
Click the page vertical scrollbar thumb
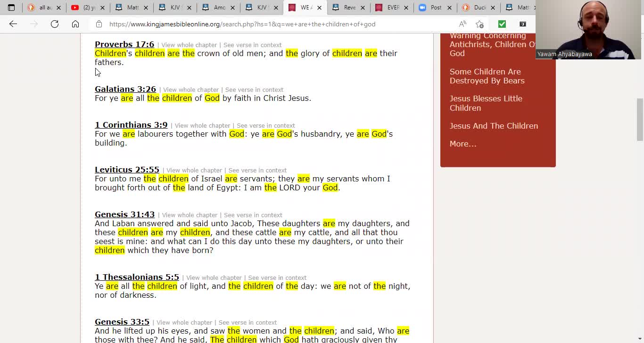click(640, 119)
